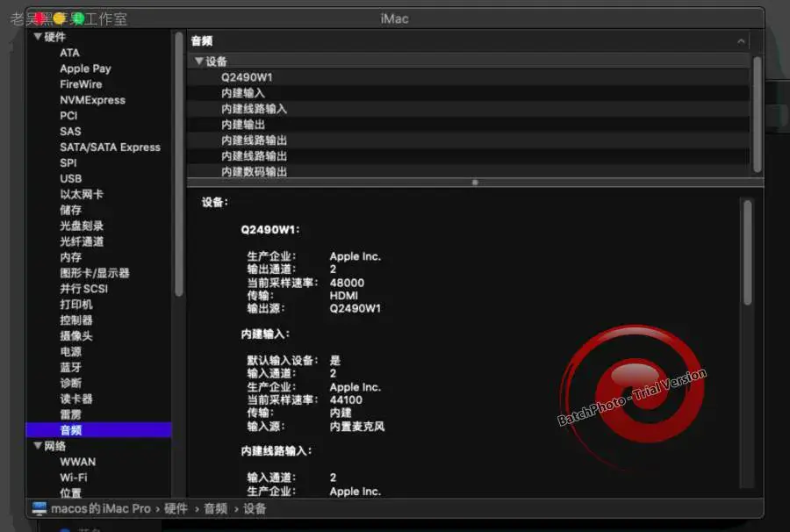
Task: Click the iMac window title
Action: tap(394, 18)
